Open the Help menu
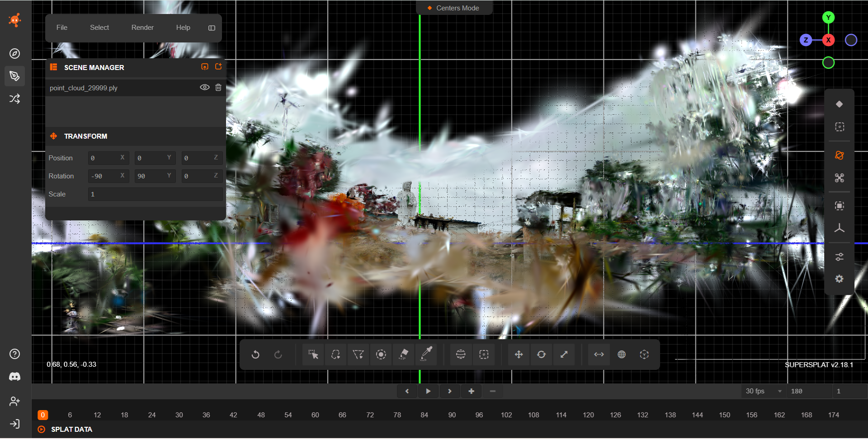 click(x=183, y=28)
